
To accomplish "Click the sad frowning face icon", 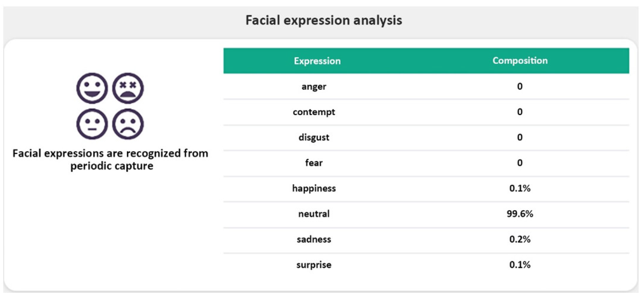I will click(x=128, y=124).
